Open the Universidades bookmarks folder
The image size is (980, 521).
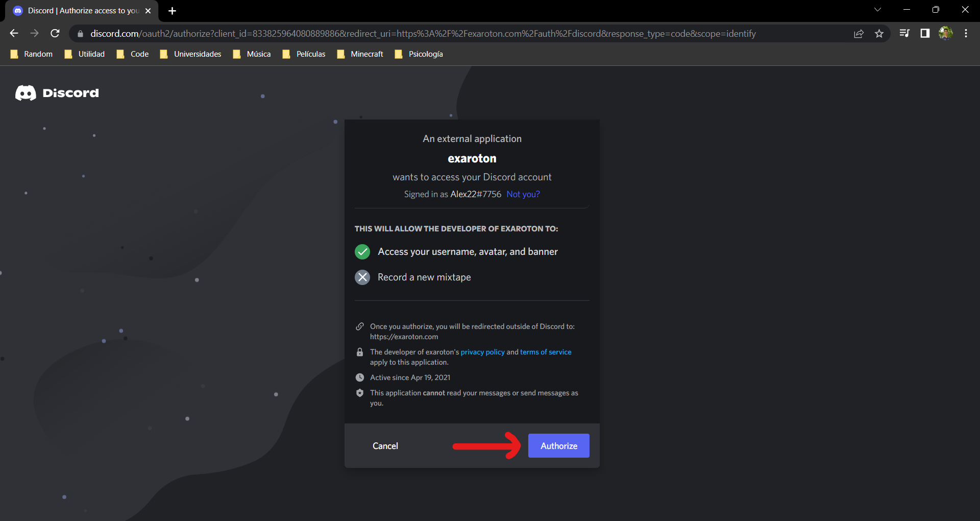(190, 54)
